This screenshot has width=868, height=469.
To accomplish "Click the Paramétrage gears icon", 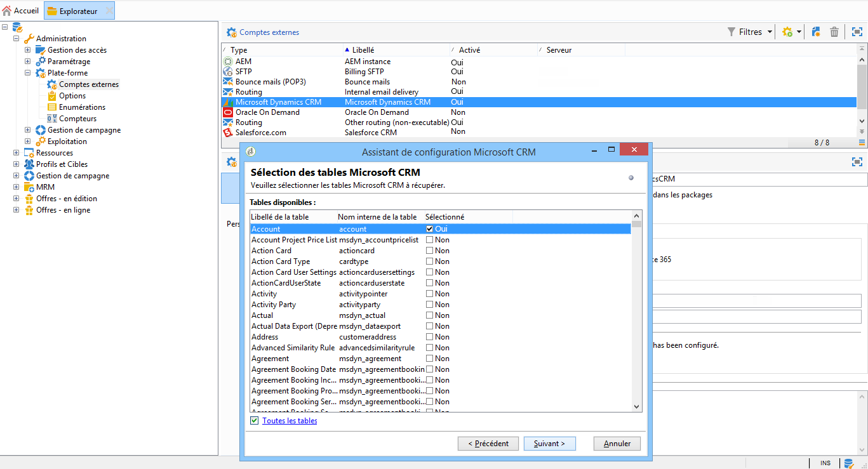I will pos(40,62).
